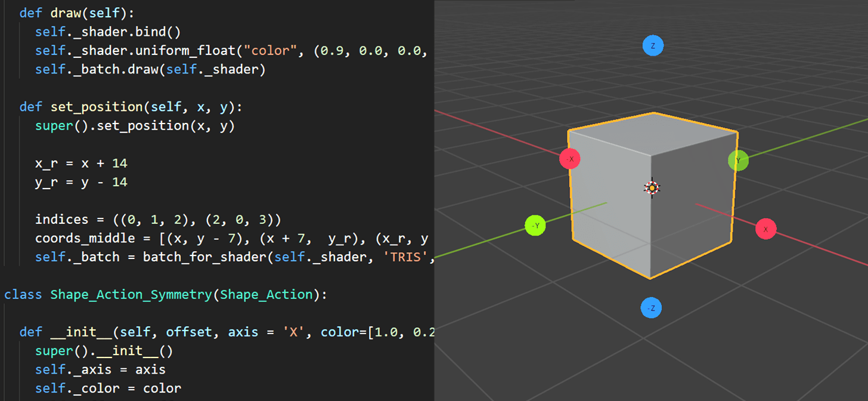Image resolution: width=868 pixels, height=401 pixels.
Task: Click the Z axis navigation handle
Action: [x=653, y=45]
